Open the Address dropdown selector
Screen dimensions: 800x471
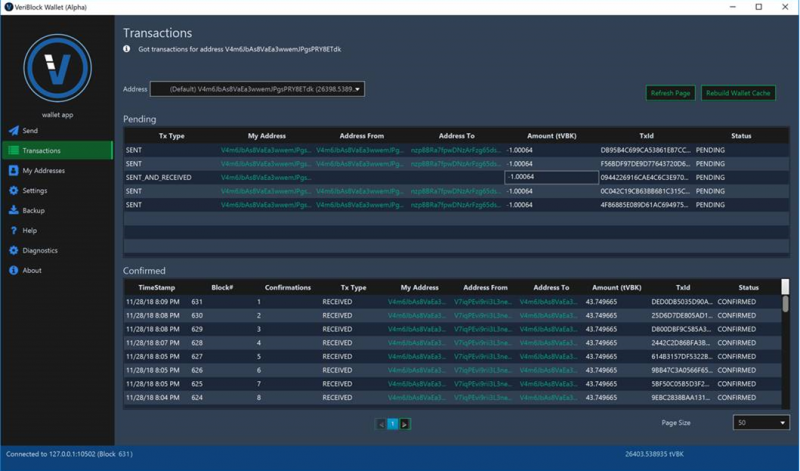coord(257,89)
